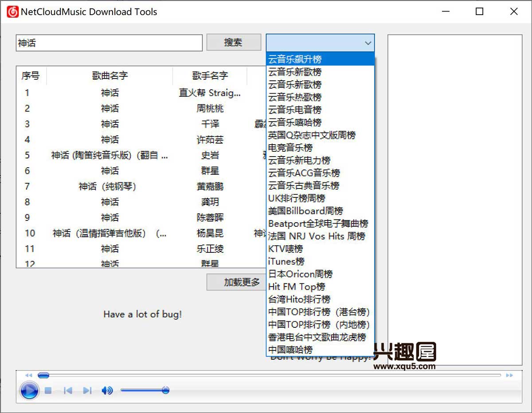Select 云音乐ACG音乐榜 chart option
532x413 pixels.
click(x=321, y=173)
